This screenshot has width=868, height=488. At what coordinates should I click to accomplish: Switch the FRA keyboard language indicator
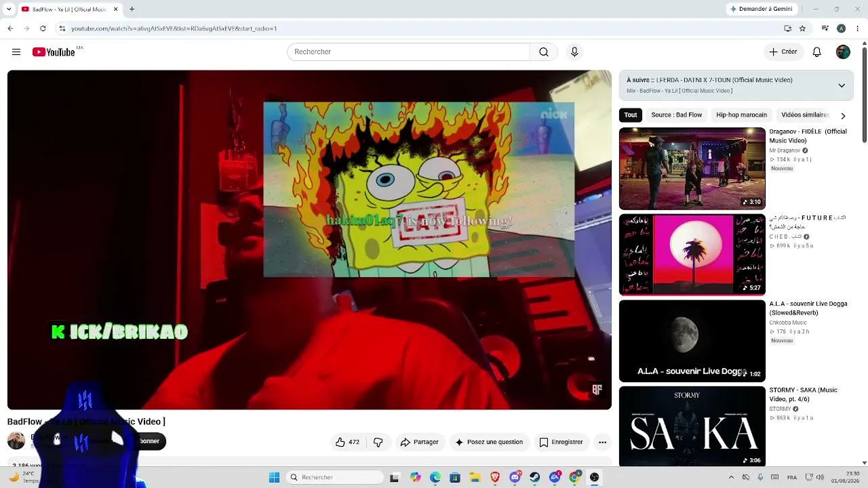coord(792,477)
